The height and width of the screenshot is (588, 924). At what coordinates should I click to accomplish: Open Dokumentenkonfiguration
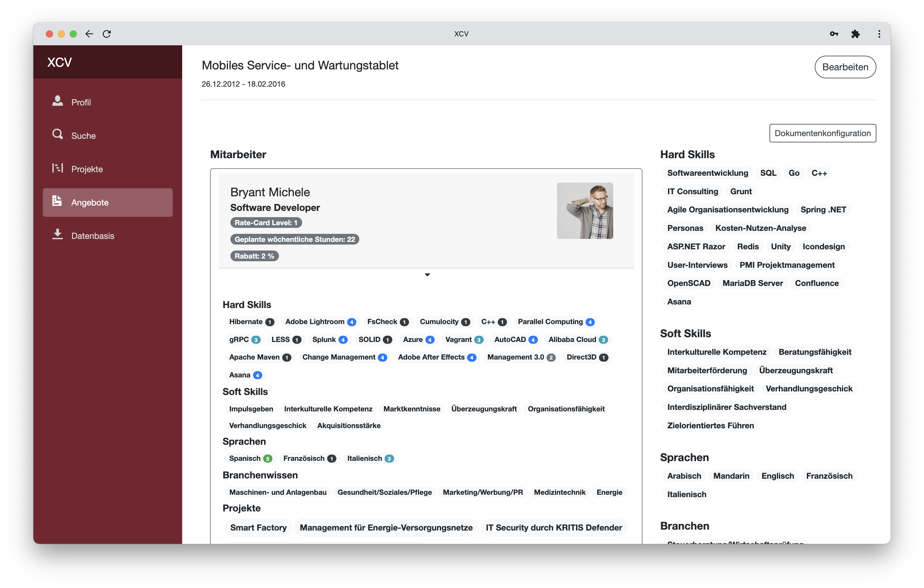click(822, 133)
